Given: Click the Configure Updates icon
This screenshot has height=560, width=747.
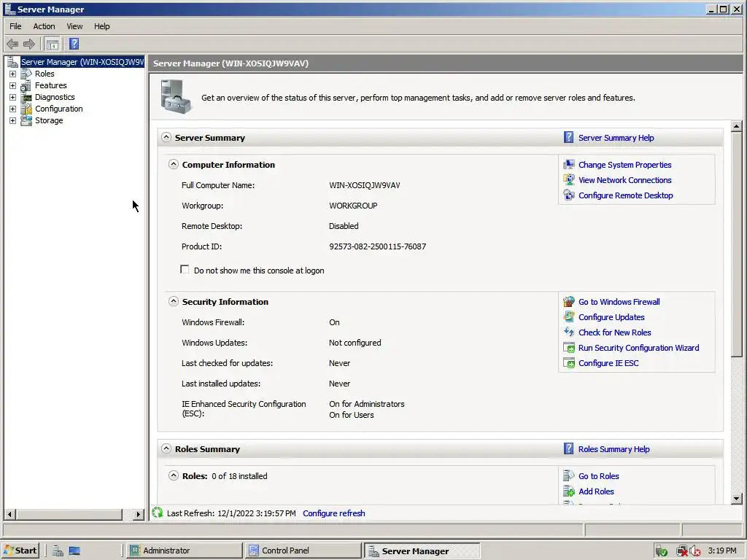Looking at the screenshot, I should [569, 317].
